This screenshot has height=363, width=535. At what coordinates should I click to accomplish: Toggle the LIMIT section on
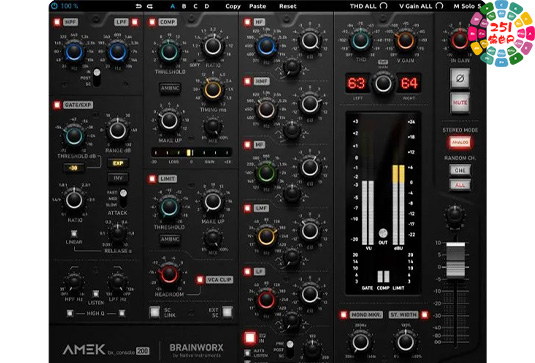click(x=152, y=179)
